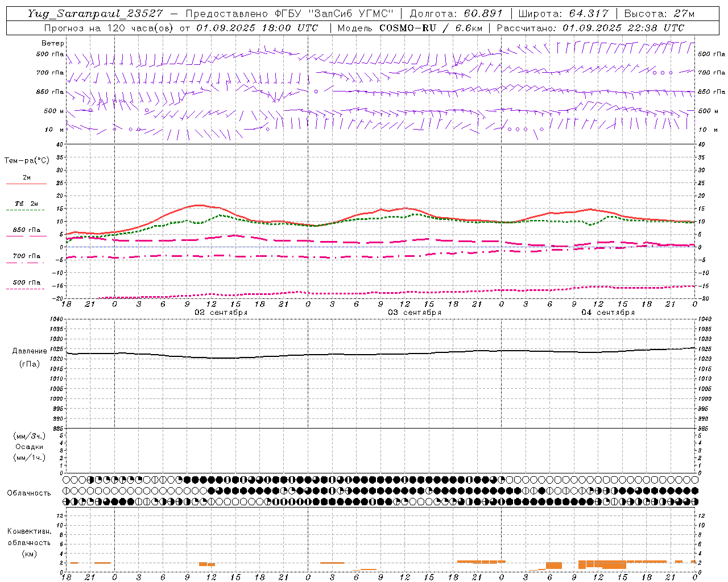
Task: Select the forecast start 01.09.2025 18:00 UTC
Action: (x=257, y=28)
